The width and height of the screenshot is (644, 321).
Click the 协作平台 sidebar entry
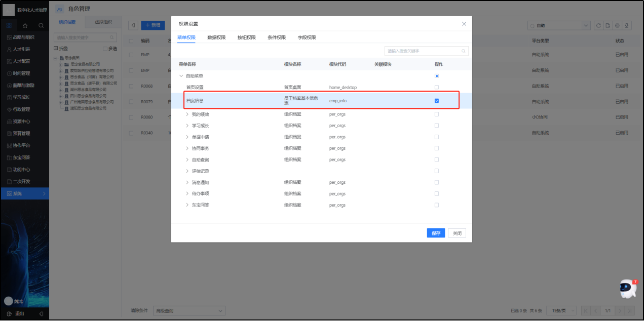click(23, 145)
